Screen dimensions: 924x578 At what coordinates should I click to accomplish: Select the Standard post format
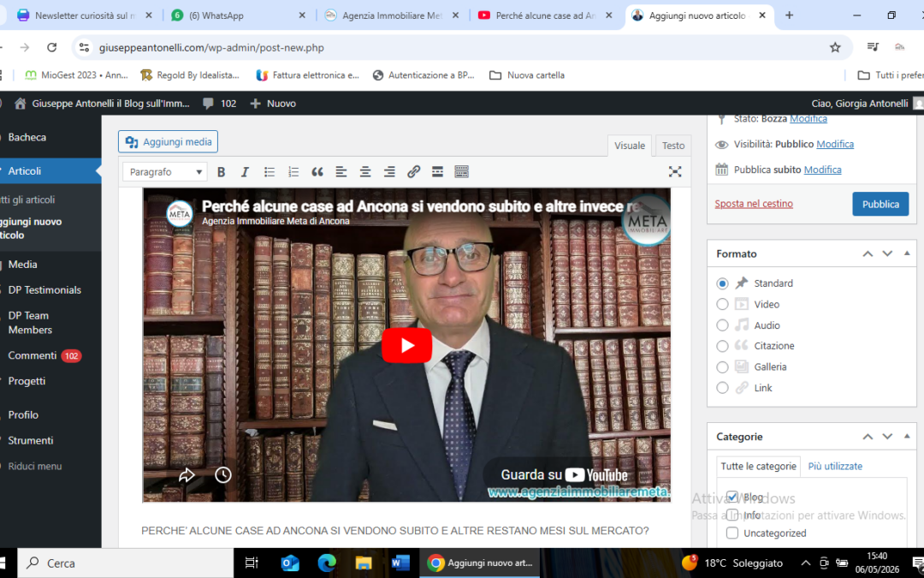coord(722,283)
